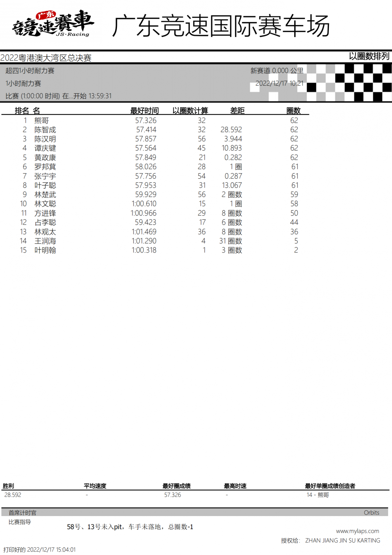Click best time 58.026
Screen dimensions: 392x555
point(146,167)
